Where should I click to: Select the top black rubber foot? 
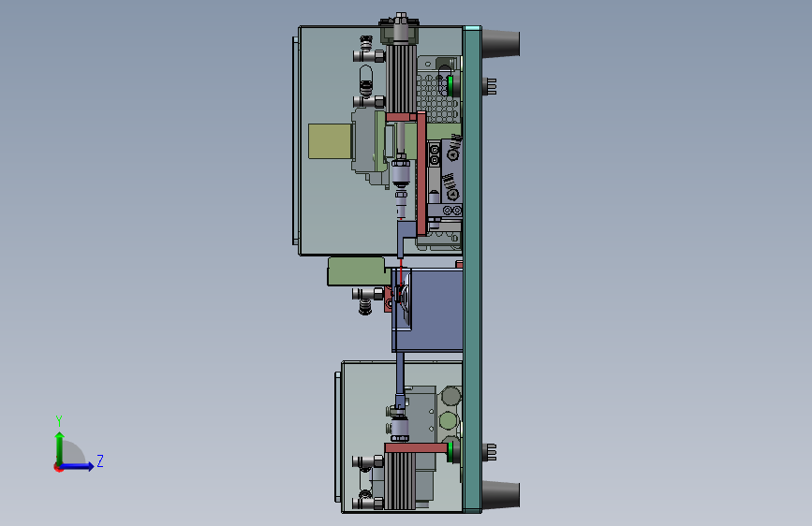(x=501, y=43)
